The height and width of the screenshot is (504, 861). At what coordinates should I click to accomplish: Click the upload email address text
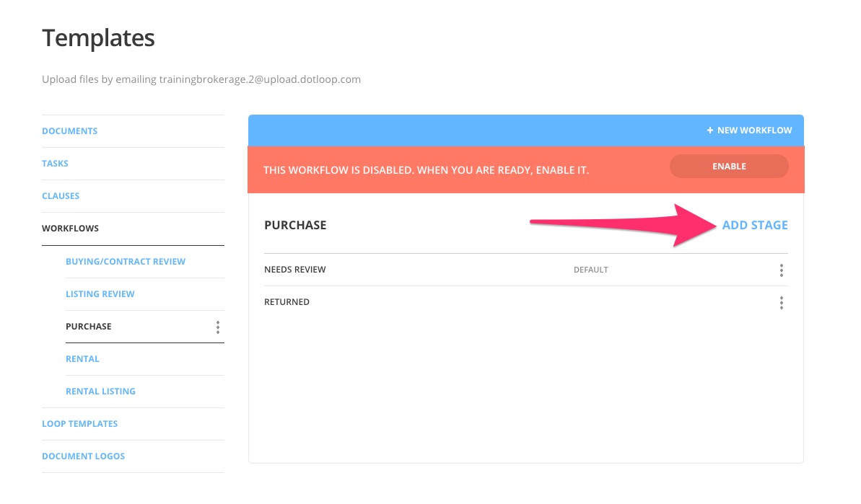[x=259, y=79]
